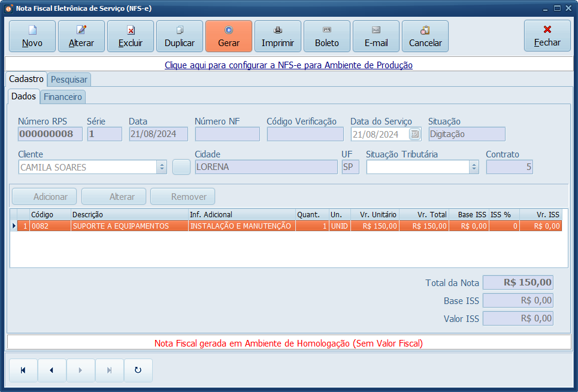Screen dimensions: 578x392
Task: Click the Novo toolbar button
Action: point(32,37)
